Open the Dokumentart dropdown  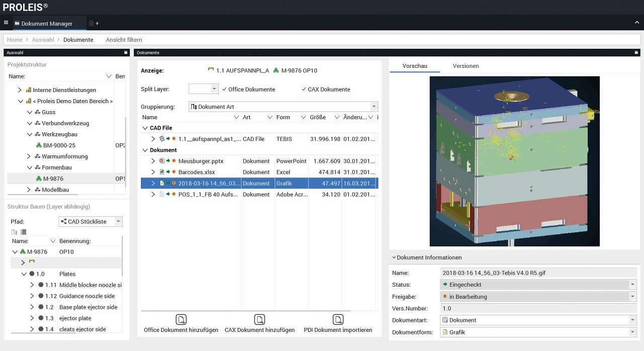[632, 320]
